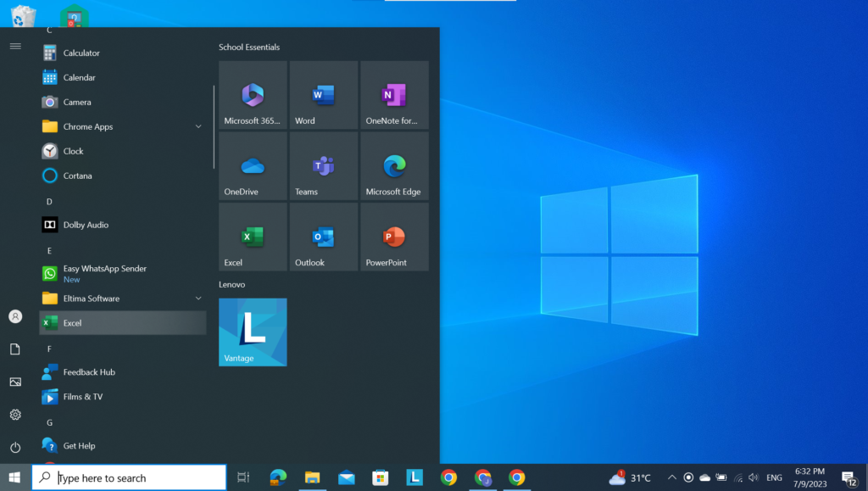Click the Windows Start button
The height and width of the screenshot is (491, 868).
[15, 477]
